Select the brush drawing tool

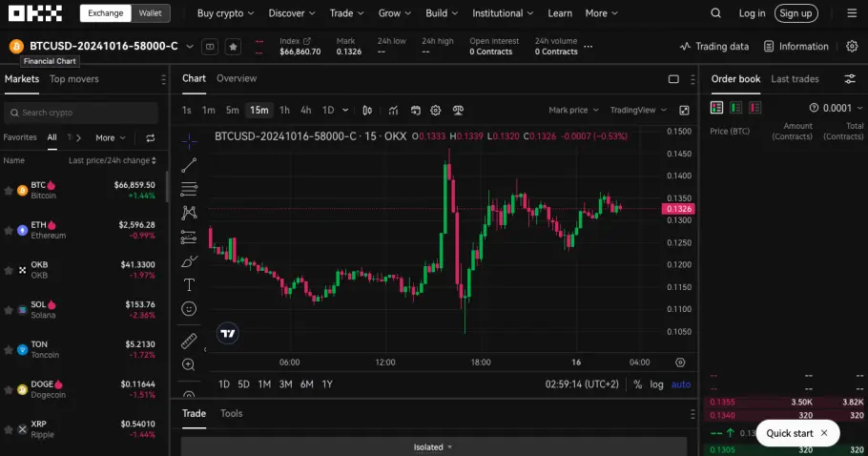[x=189, y=260]
